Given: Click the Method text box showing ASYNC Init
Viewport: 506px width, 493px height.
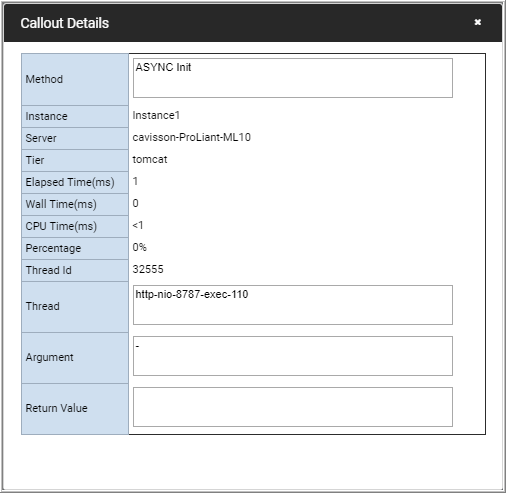Looking at the screenshot, I should pos(293,78).
